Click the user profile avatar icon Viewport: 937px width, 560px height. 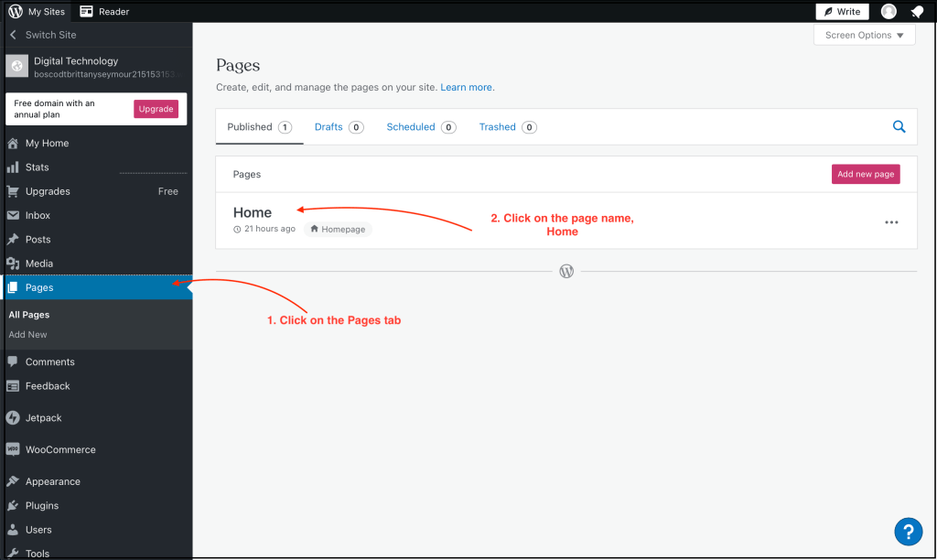pyautogui.click(x=889, y=12)
